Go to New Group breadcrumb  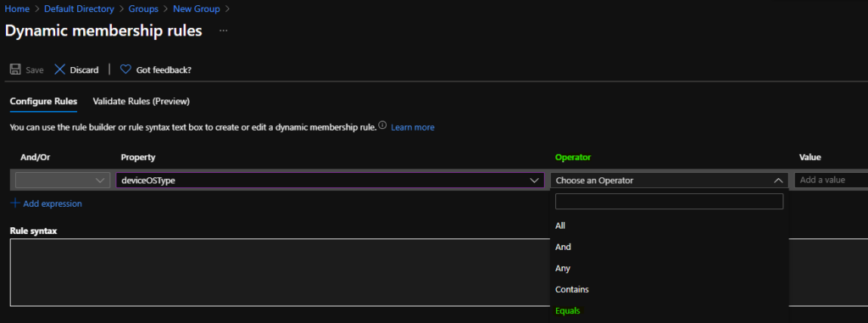click(x=196, y=8)
